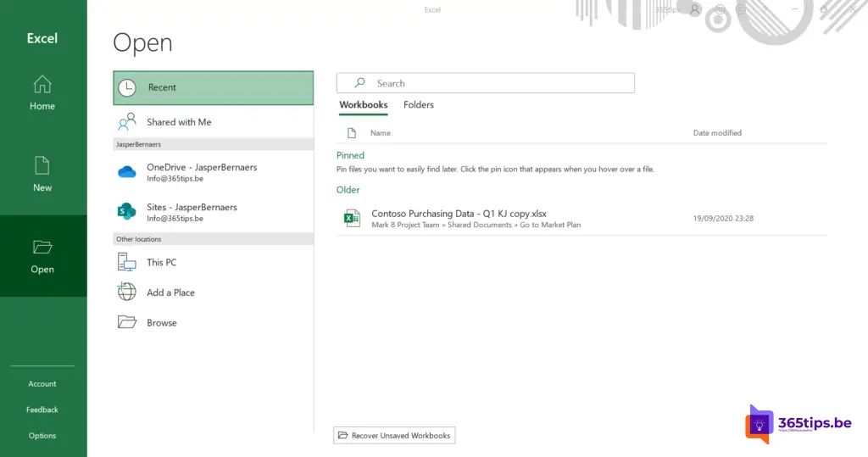Screen dimensions: 868x457
Task: Click the Excel file icon for Contoso workbook
Action: [x=352, y=218]
